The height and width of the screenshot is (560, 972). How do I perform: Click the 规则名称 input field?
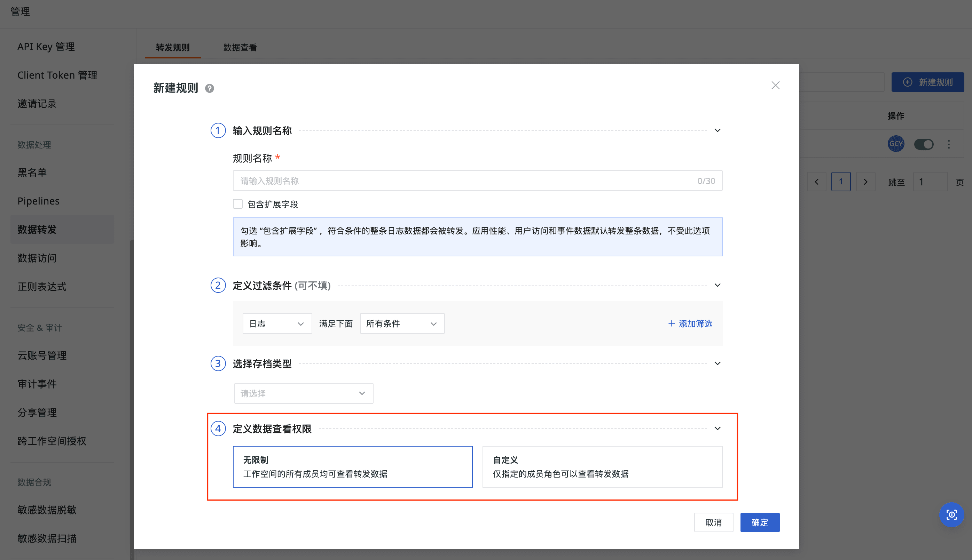point(477,181)
